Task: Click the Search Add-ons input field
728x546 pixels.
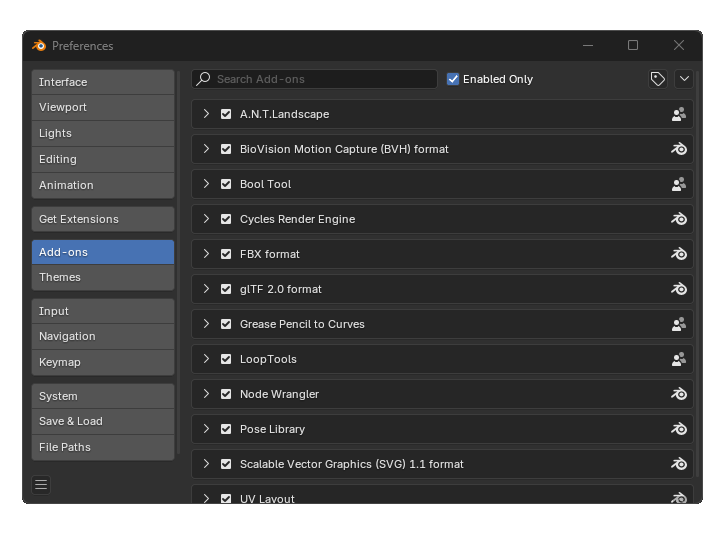Action: pos(314,79)
